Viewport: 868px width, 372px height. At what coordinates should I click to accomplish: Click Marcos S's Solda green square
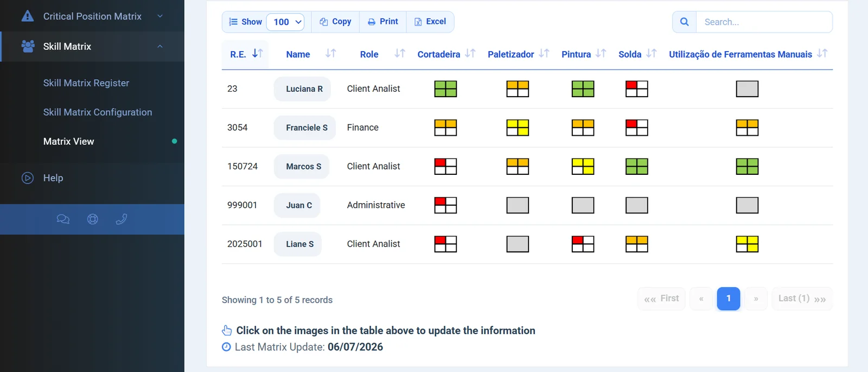coord(637,166)
